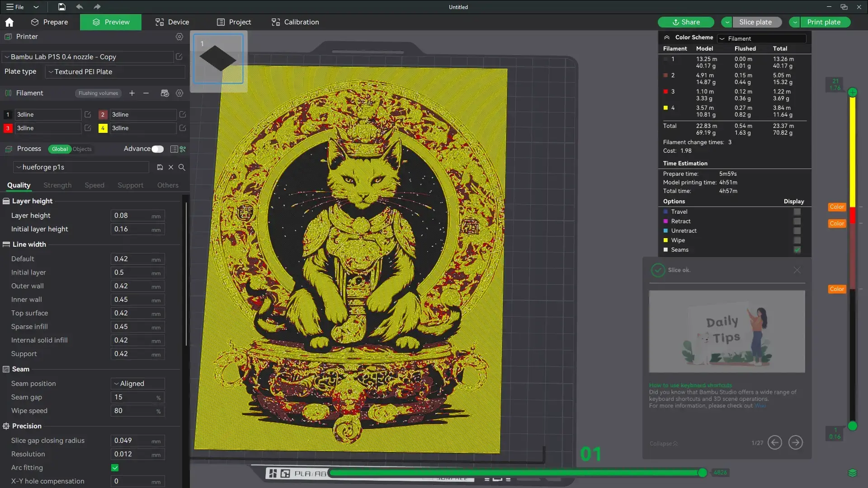The image size is (868, 488).
Task: Follow the Wiki link in Daily Tips
Action: click(761, 406)
